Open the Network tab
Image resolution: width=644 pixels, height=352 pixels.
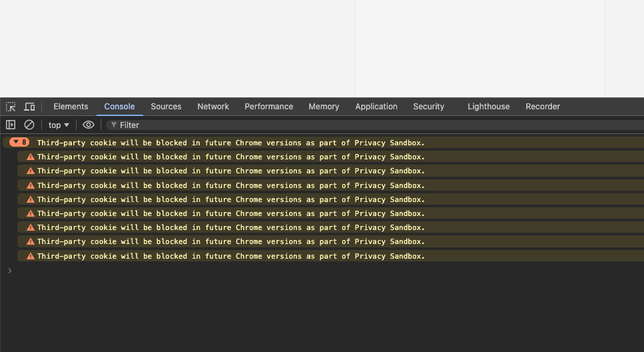point(213,107)
